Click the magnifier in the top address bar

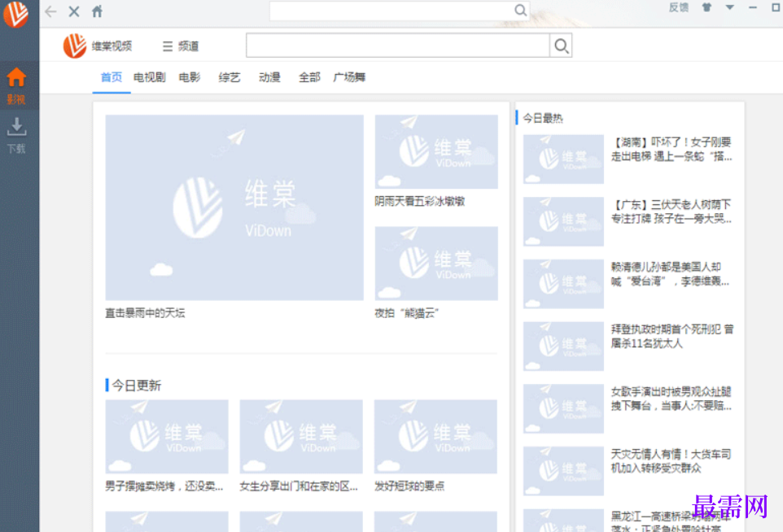pyautogui.click(x=520, y=10)
